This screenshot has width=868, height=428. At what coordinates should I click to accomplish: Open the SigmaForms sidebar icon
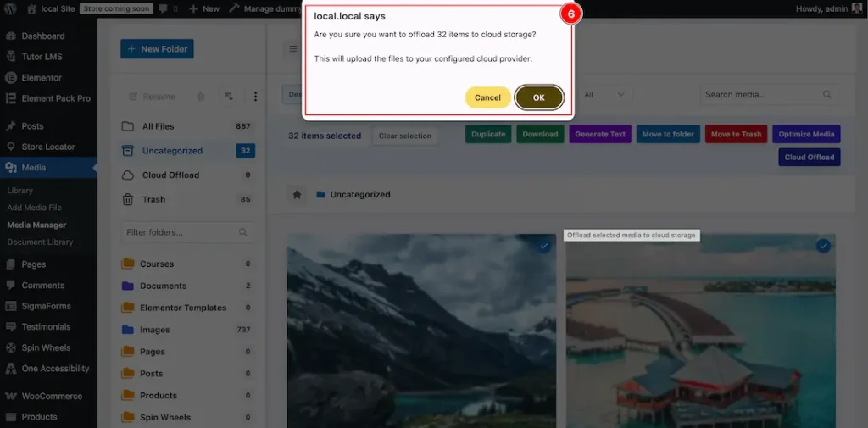(x=10, y=306)
